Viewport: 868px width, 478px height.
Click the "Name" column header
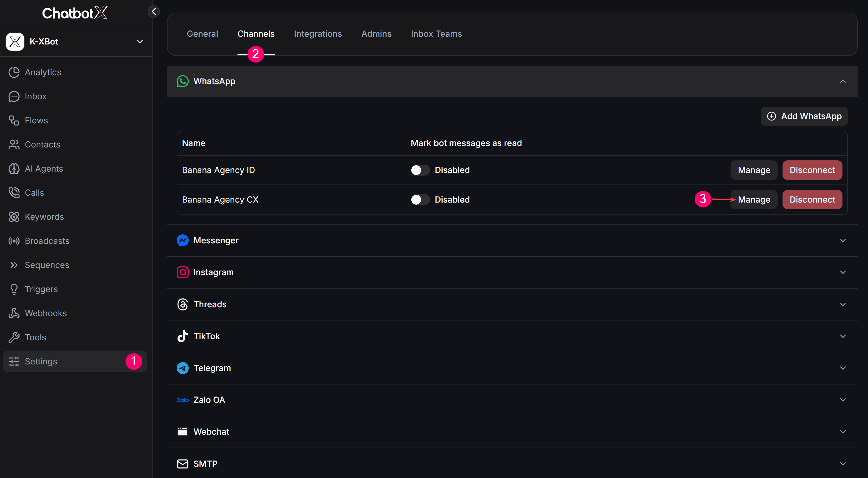click(x=193, y=143)
